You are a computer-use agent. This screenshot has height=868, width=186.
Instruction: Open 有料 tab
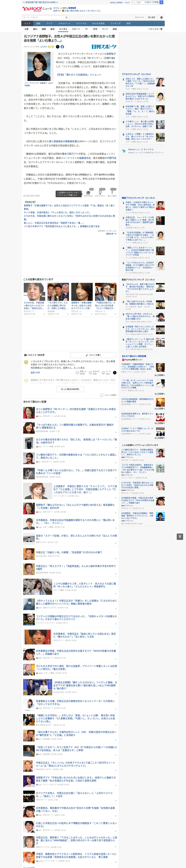129,23
